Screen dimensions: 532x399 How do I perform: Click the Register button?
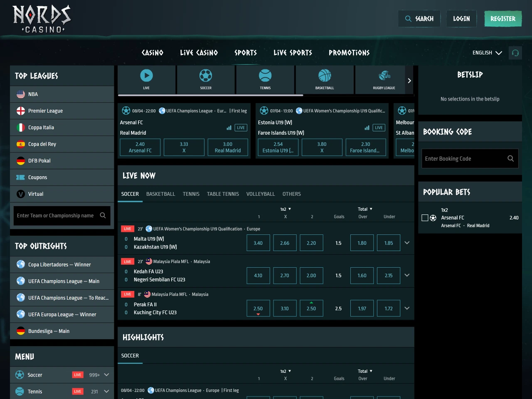[502, 19]
